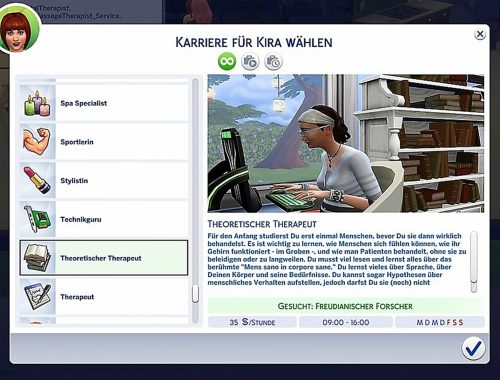Select the infinity all-careers filter icon
The image size is (500, 380).
pyautogui.click(x=227, y=62)
